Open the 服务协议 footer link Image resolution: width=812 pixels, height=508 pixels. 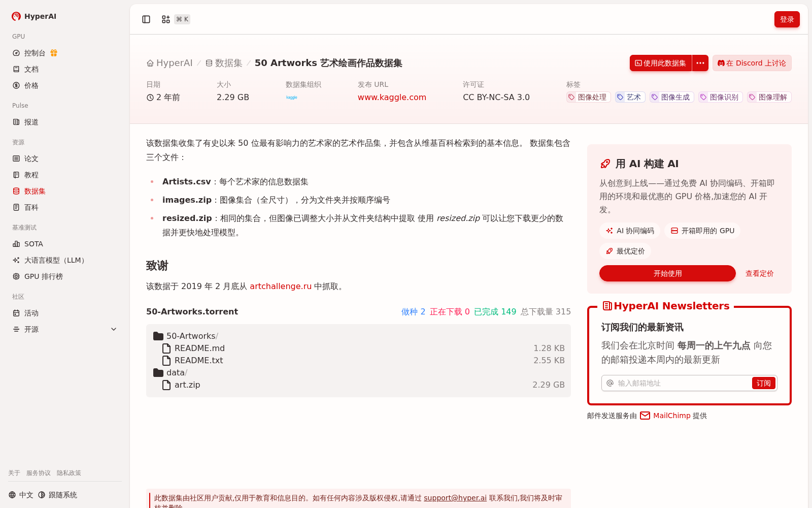(x=39, y=473)
